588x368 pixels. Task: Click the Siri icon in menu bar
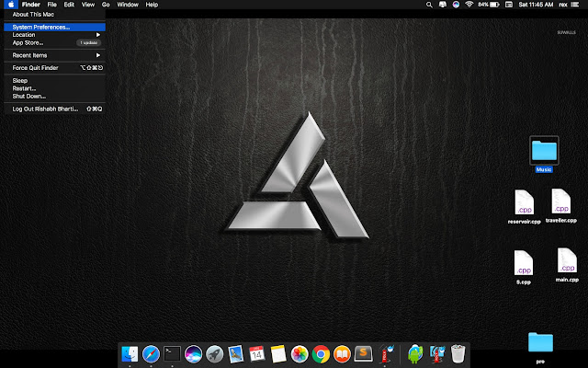point(456,5)
